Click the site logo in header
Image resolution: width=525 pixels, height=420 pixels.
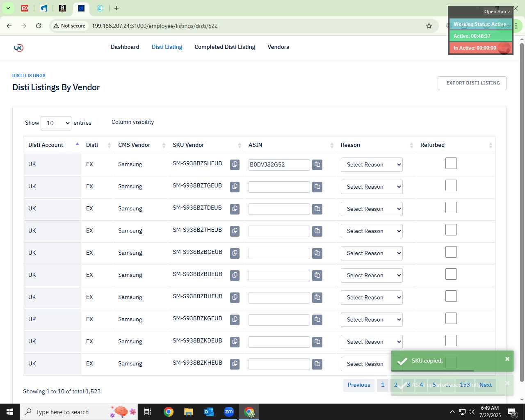coord(18,48)
